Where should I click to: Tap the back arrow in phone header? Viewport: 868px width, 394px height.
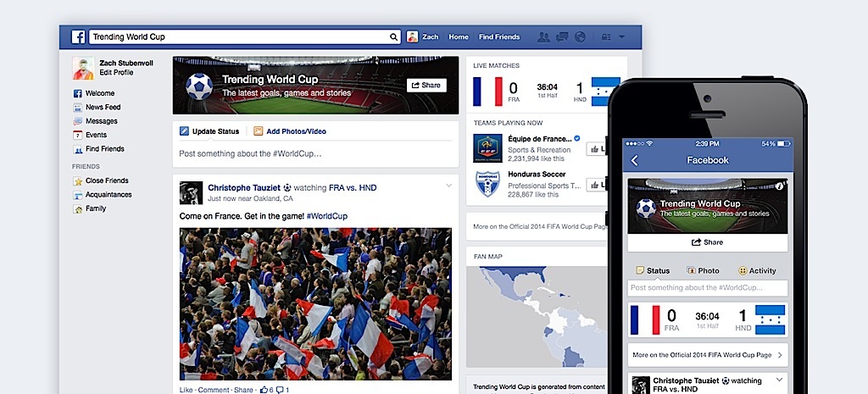tap(634, 160)
